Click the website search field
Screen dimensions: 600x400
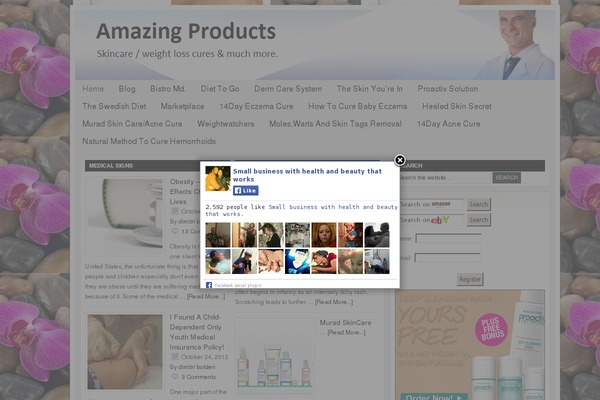coord(445,178)
